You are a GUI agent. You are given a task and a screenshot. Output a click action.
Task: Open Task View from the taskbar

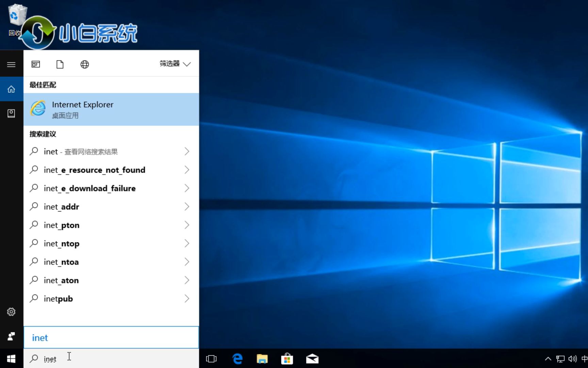[211, 358]
